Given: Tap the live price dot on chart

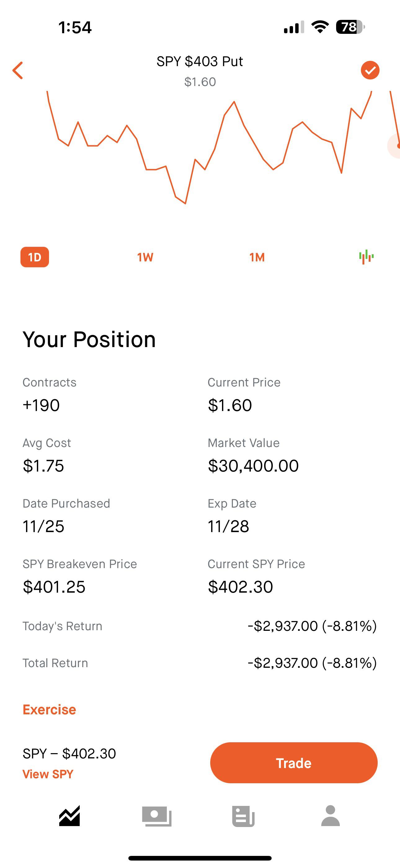Looking at the screenshot, I should point(398,146).
